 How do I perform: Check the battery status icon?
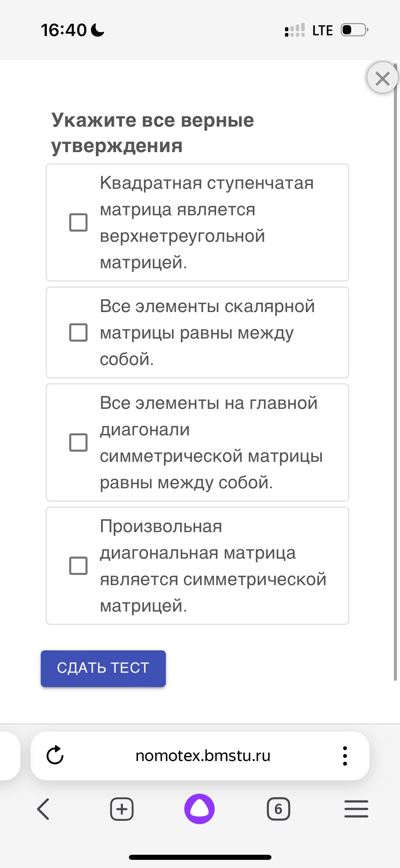click(355, 30)
